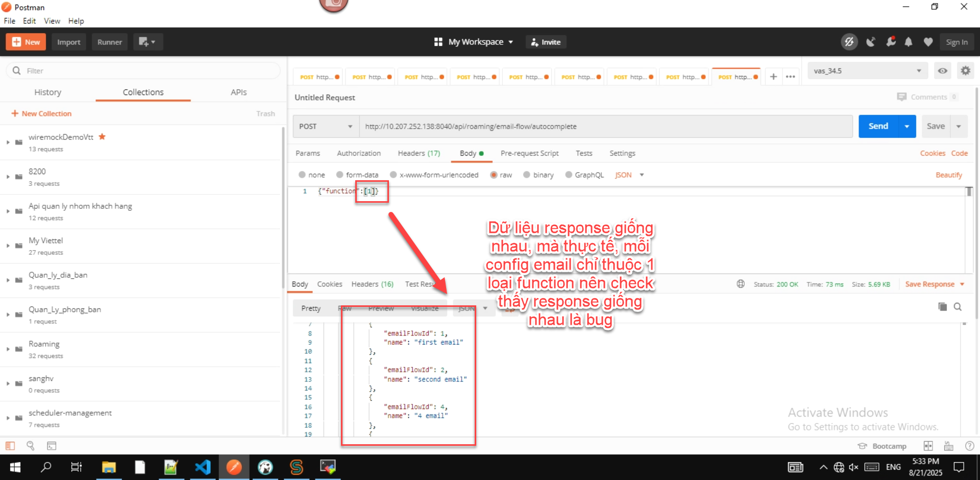Click the notifications bell icon
Viewport: 980px width, 480px height.
tap(909, 42)
